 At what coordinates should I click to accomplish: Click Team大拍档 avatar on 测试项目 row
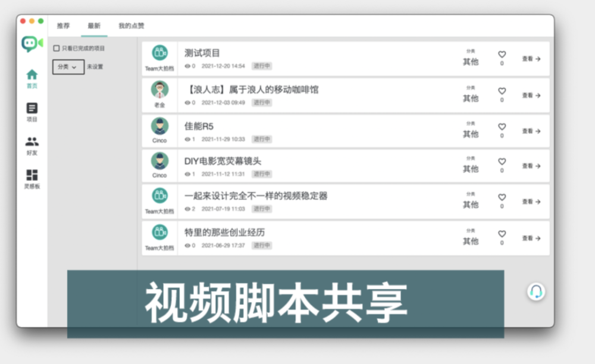[159, 53]
